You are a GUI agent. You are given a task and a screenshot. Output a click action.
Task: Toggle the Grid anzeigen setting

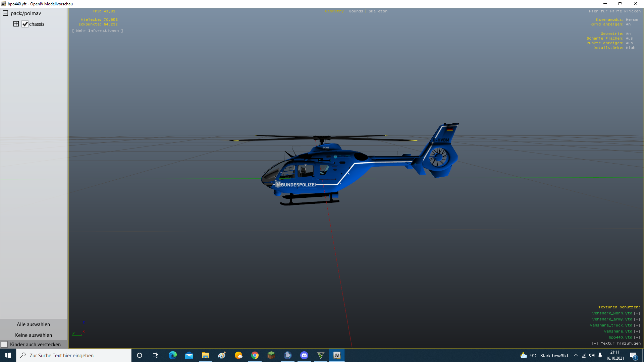coord(628,24)
